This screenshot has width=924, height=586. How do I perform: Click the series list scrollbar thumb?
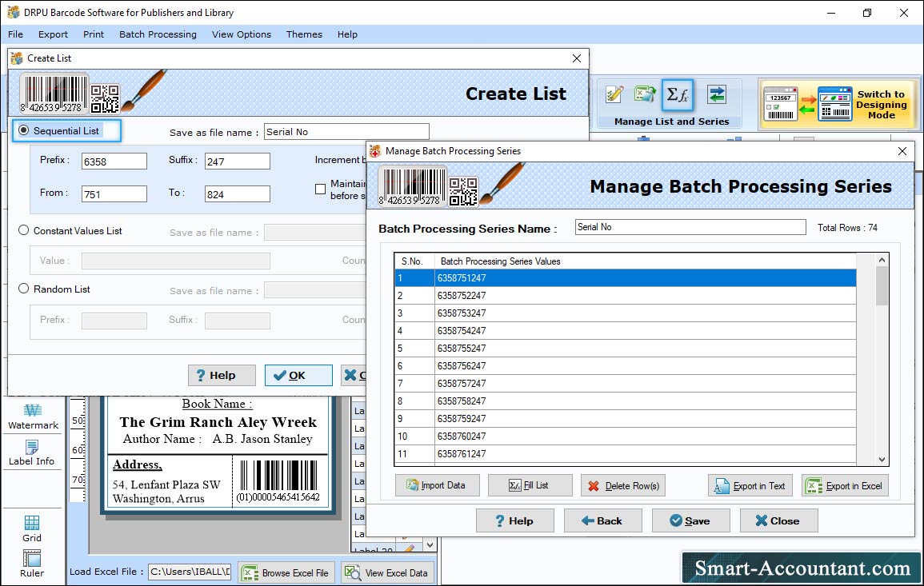coord(882,285)
